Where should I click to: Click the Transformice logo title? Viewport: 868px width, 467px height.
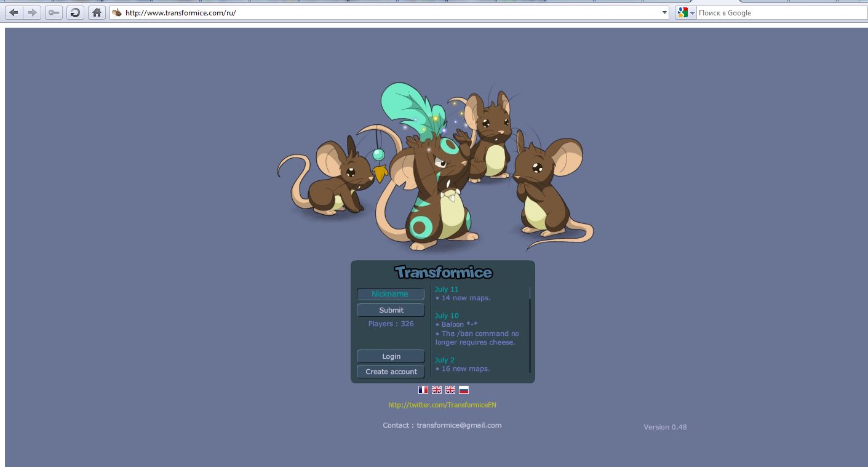[444, 272]
